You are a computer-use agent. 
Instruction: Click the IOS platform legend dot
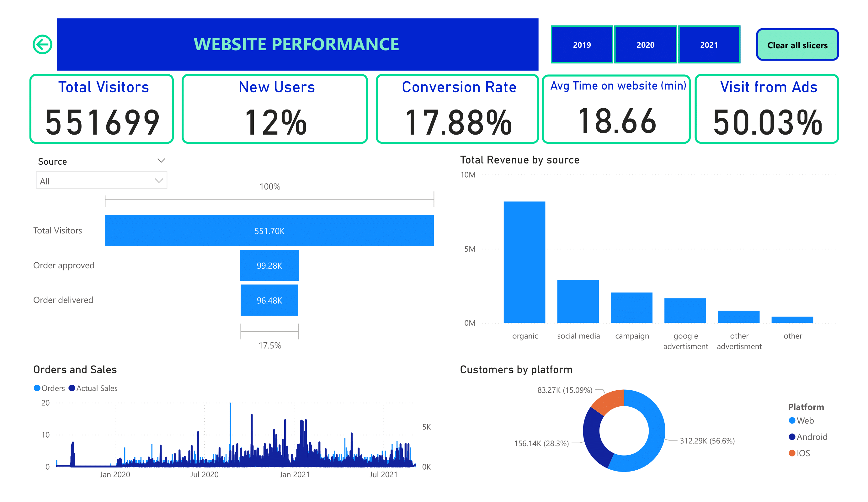791,453
